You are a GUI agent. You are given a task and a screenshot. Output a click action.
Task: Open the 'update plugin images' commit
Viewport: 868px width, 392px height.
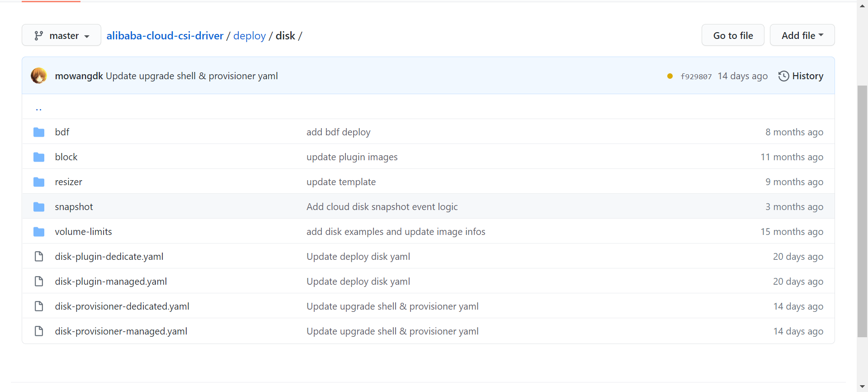click(x=352, y=157)
